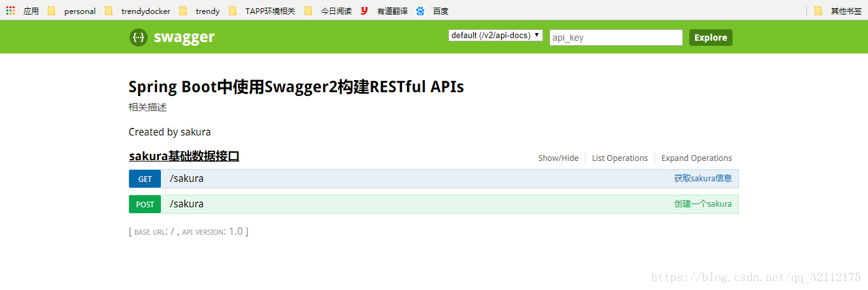Screen dimensions: 868x290
Task: Click the Explore button
Action: click(x=710, y=38)
